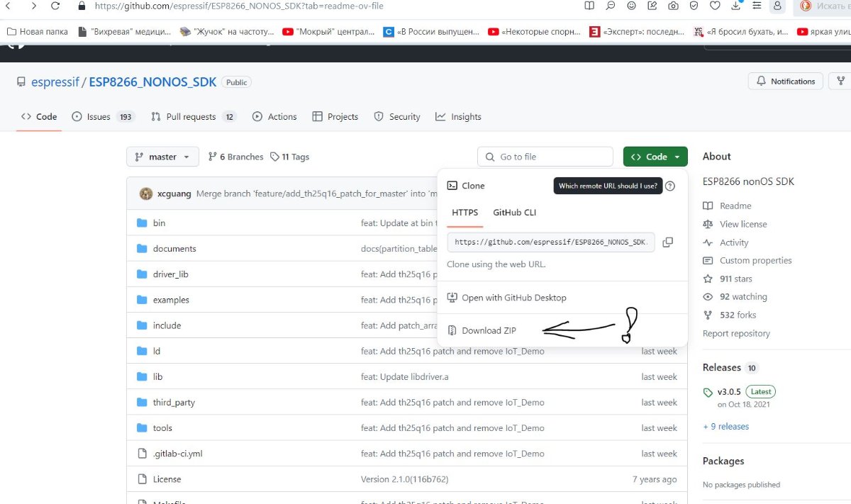Viewport: 851px width, 504px height.
Task: Open the Insights tab
Action: tap(458, 117)
